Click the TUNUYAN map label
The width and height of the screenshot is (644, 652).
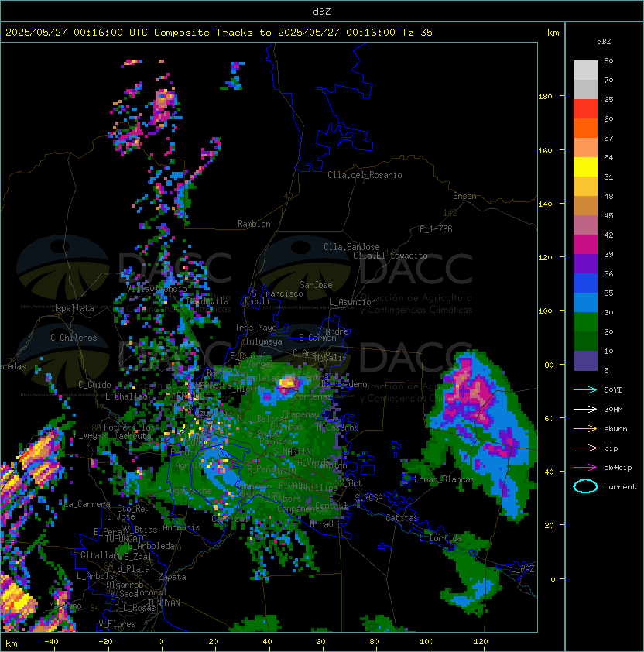coord(164,603)
